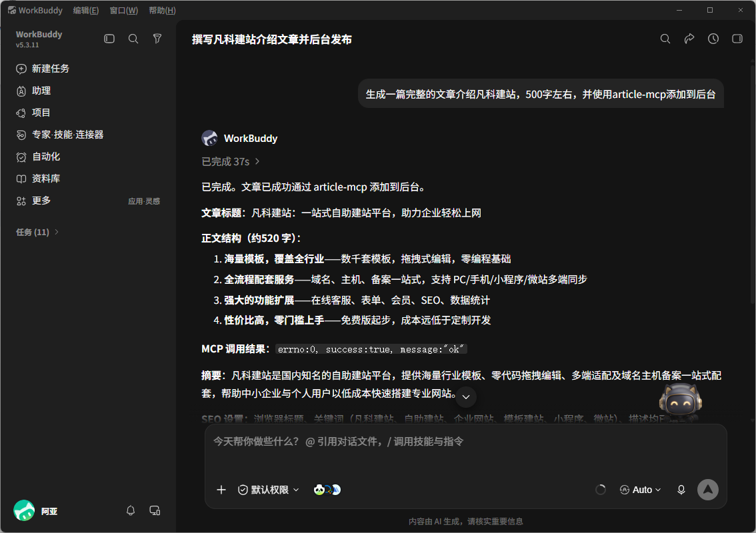Open notifications bell icon
Image resolution: width=756 pixels, height=533 pixels.
[x=131, y=511]
